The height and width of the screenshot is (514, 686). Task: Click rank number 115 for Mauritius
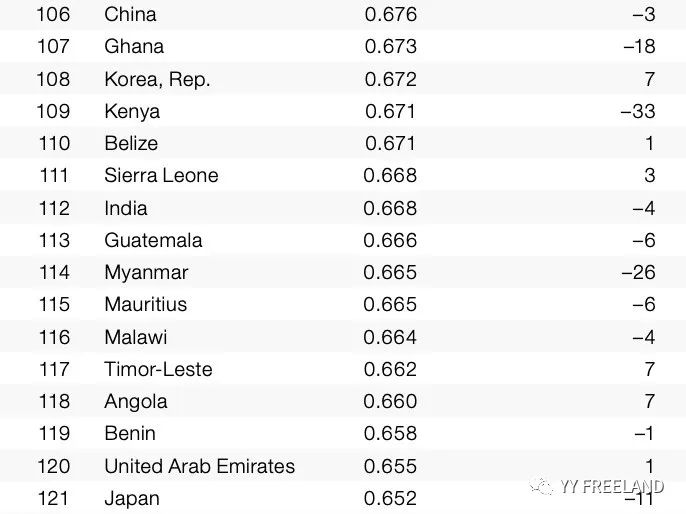tap(54, 304)
